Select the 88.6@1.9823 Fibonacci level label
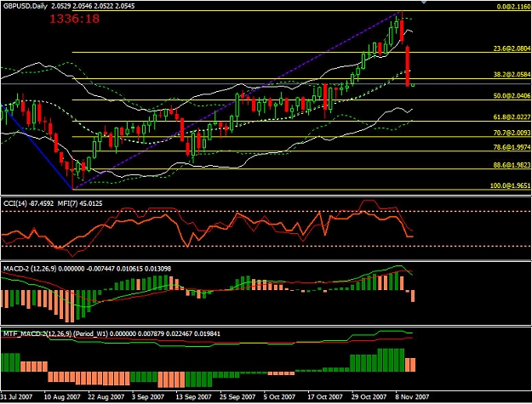Viewport: 532px width, 404px height. pos(512,165)
